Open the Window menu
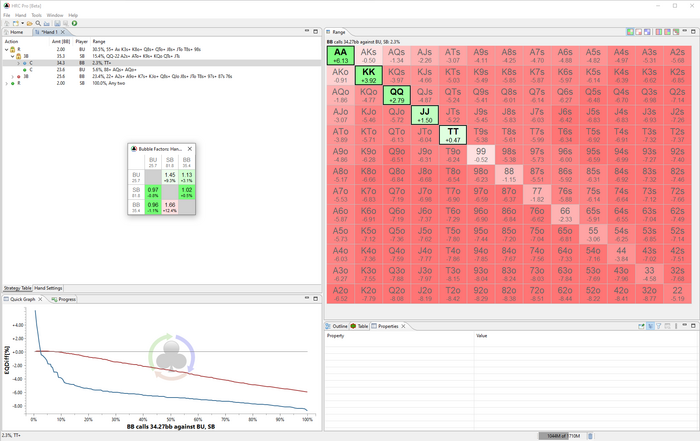 pos(55,15)
